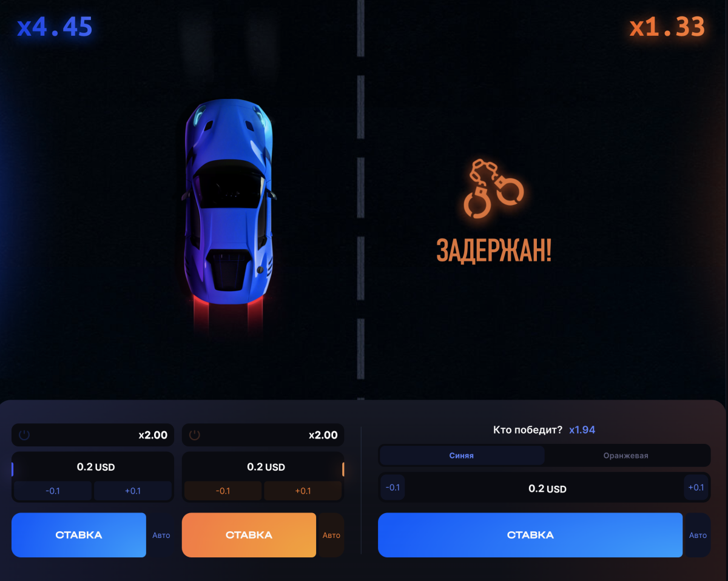The width and height of the screenshot is (728, 581).
Task: Place orange СТАВКА bet
Action: [x=249, y=535]
